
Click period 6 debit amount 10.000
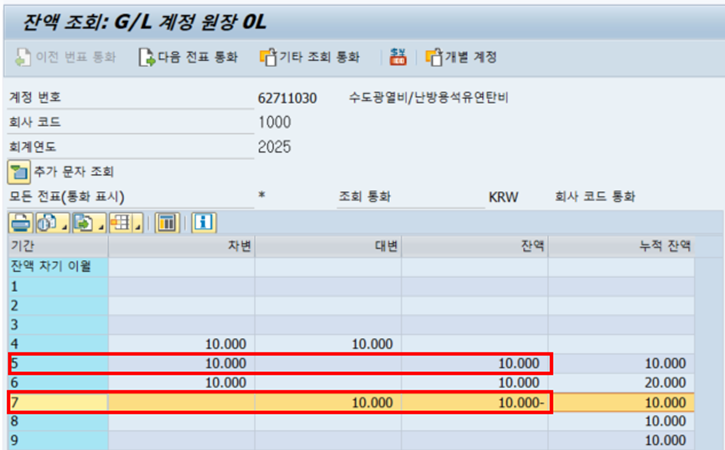point(226,383)
